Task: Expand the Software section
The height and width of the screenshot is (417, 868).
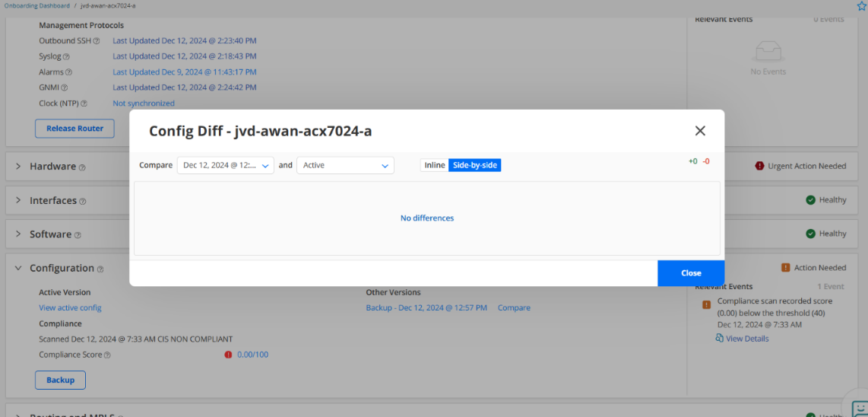Action: pos(17,234)
